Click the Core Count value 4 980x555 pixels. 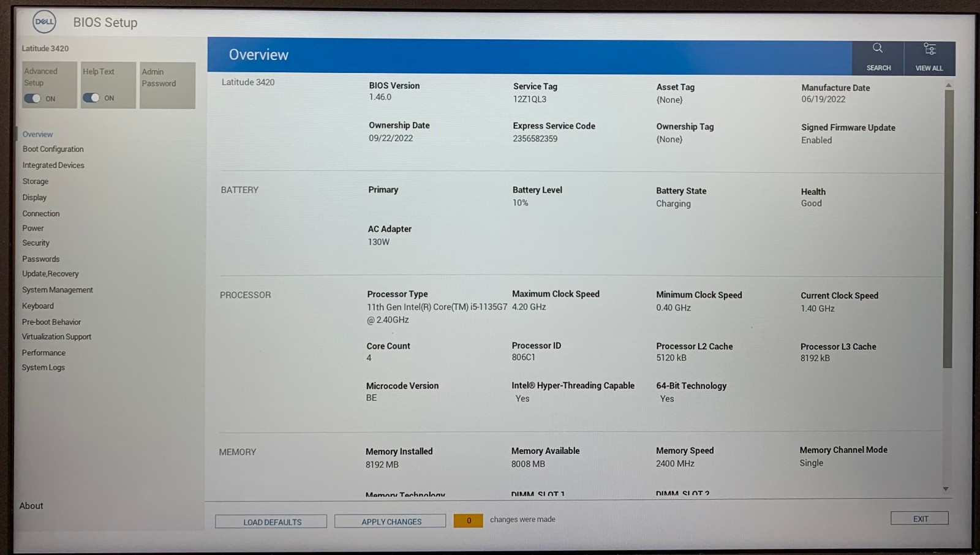click(x=369, y=358)
